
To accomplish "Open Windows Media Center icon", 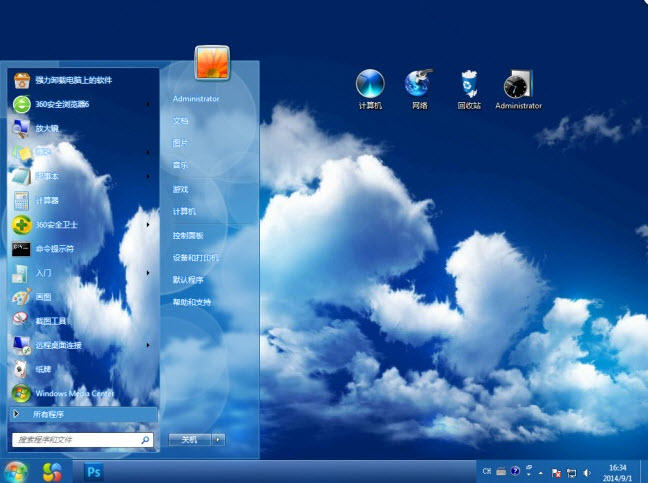I will (21, 393).
